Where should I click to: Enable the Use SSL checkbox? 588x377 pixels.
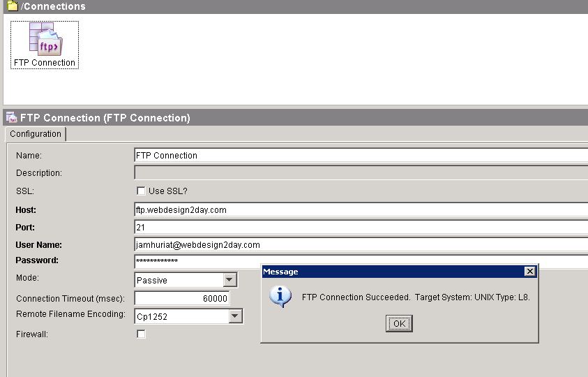click(141, 191)
